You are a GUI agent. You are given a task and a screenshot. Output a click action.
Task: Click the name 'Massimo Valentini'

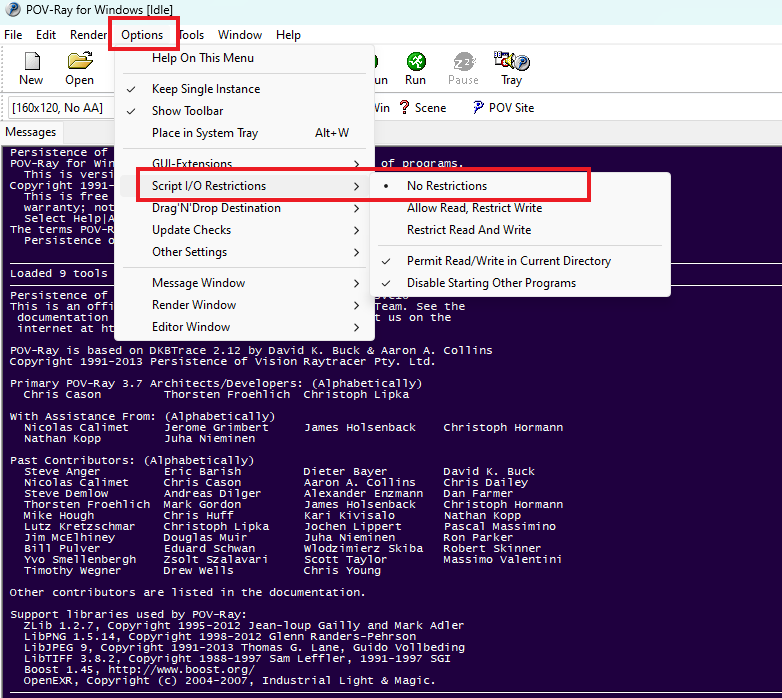(x=503, y=559)
